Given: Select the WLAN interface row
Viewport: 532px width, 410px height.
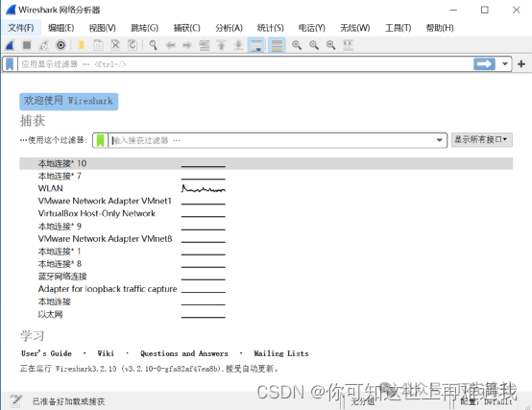Looking at the screenshot, I should click(x=266, y=188).
